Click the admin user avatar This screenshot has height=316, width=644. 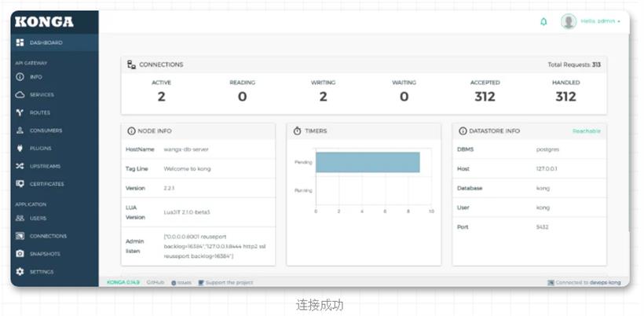point(569,21)
